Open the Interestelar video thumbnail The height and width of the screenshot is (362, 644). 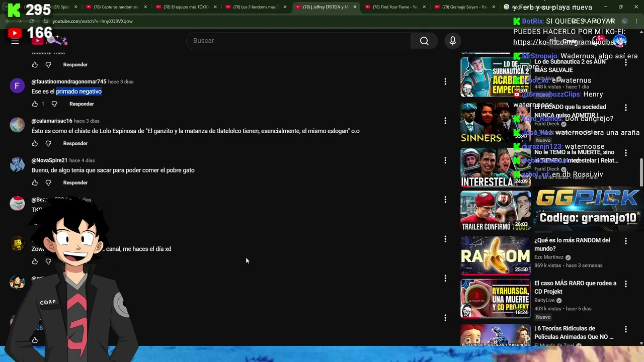(496, 167)
